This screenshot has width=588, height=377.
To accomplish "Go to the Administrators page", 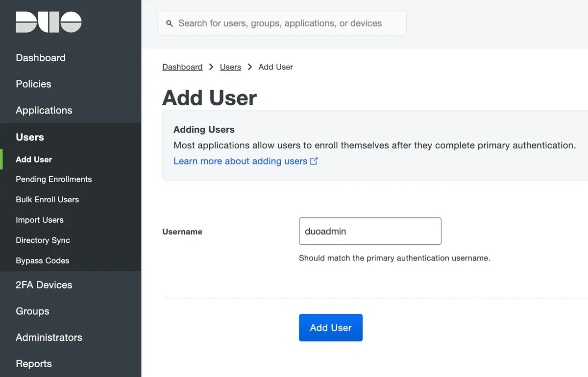I will coord(49,337).
